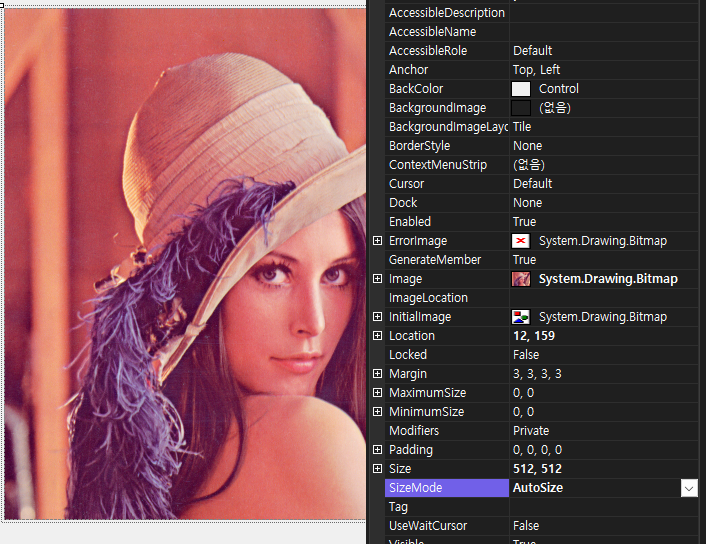This screenshot has height=544, width=706.
Task: Select the ContextMenuStrip property label
Action: [438, 165]
